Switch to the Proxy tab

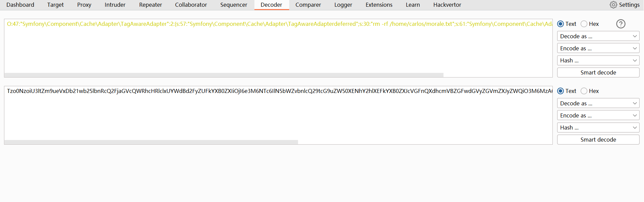84,5
